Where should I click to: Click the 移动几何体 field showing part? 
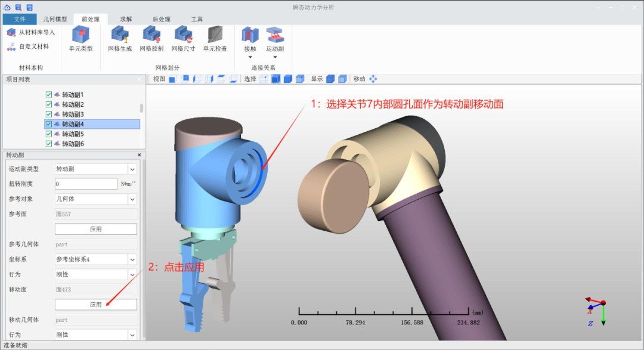(95, 320)
